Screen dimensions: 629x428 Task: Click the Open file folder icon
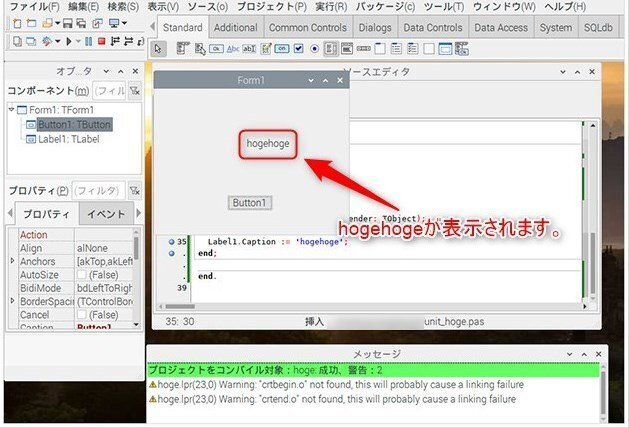[x=48, y=24]
